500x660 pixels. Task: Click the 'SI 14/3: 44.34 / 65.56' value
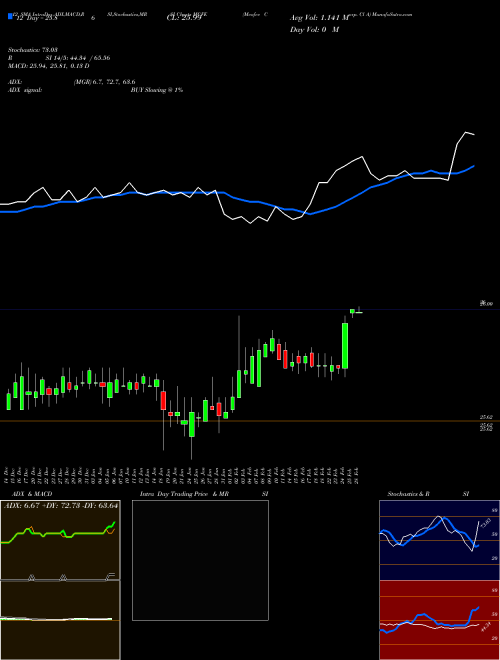coord(78,58)
